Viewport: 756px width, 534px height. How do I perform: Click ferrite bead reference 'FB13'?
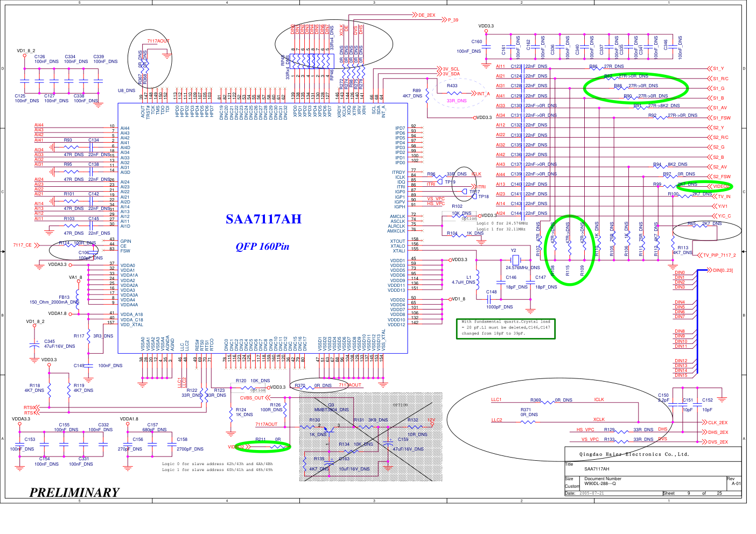pos(64,297)
